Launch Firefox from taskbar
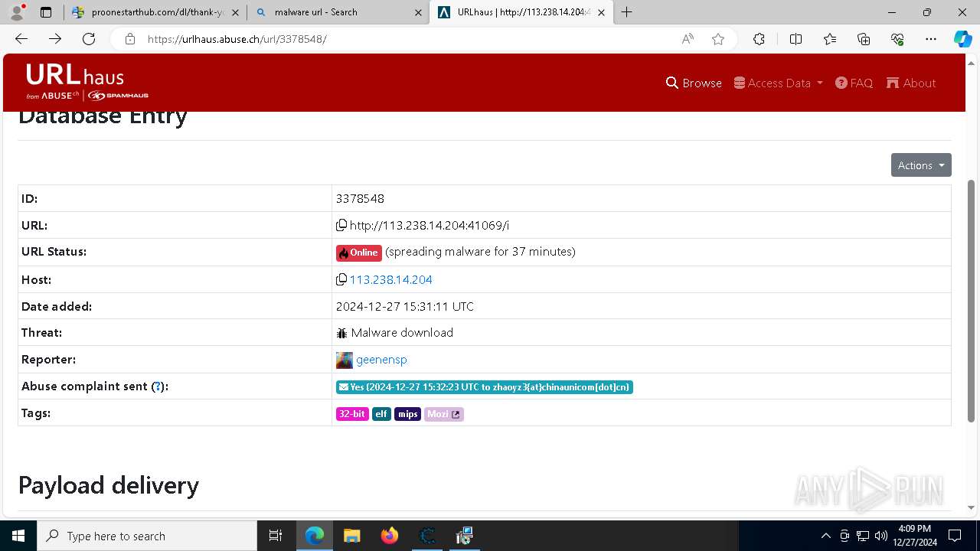Viewport: 980px width, 551px height. point(389,536)
